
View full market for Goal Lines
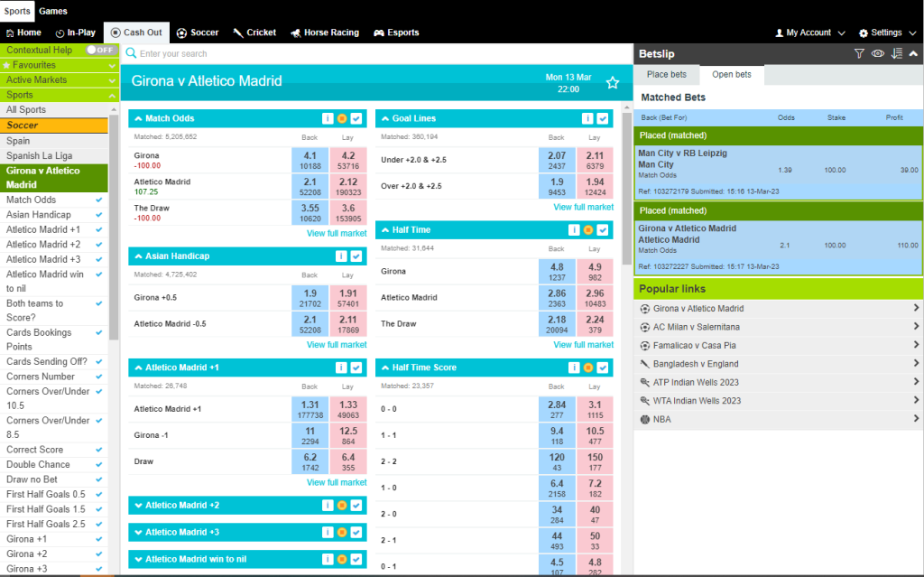pos(584,207)
